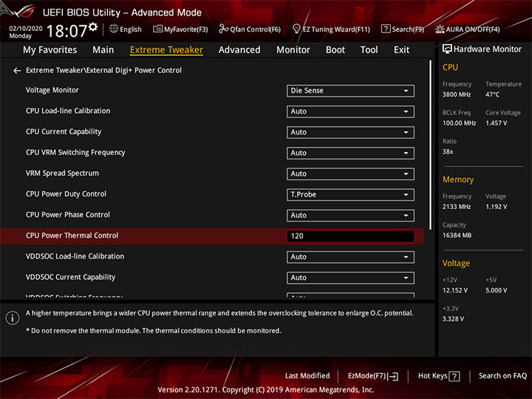Select the CPU Current Capability label
The width and height of the screenshot is (532, 399).
pyautogui.click(x=64, y=132)
